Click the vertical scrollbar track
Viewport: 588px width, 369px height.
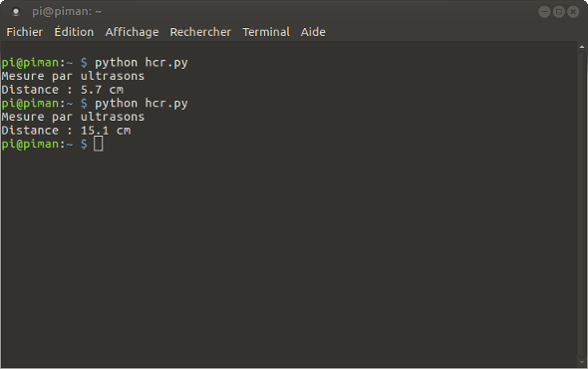pos(582,204)
